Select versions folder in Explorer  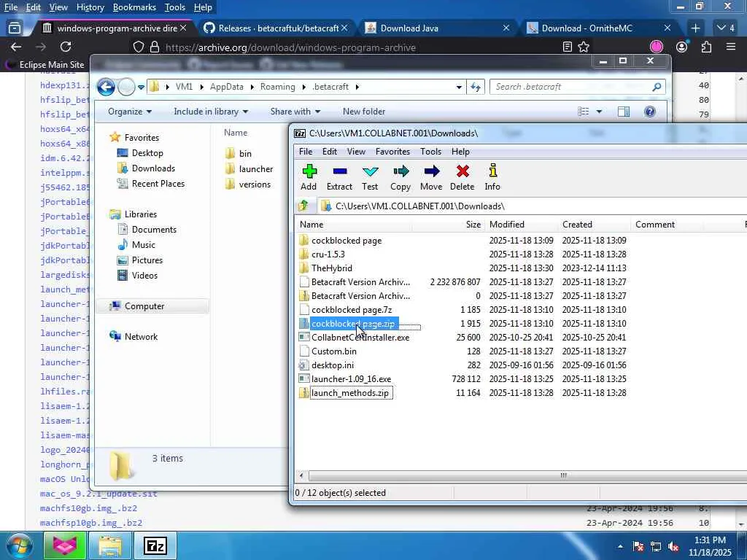[248, 184]
